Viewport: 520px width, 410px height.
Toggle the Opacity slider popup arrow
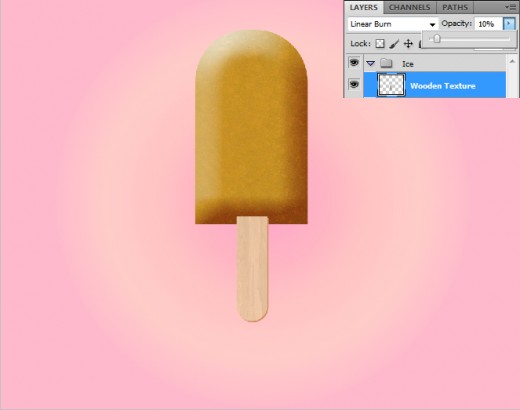coord(509,24)
